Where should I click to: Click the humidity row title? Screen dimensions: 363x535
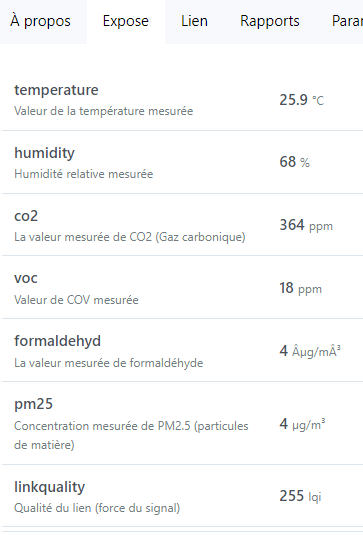[44, 153]
